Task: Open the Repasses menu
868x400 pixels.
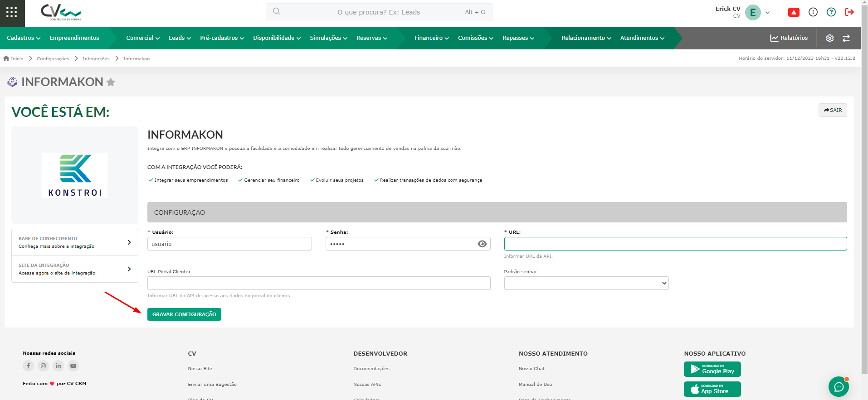Action: point(518,38)
